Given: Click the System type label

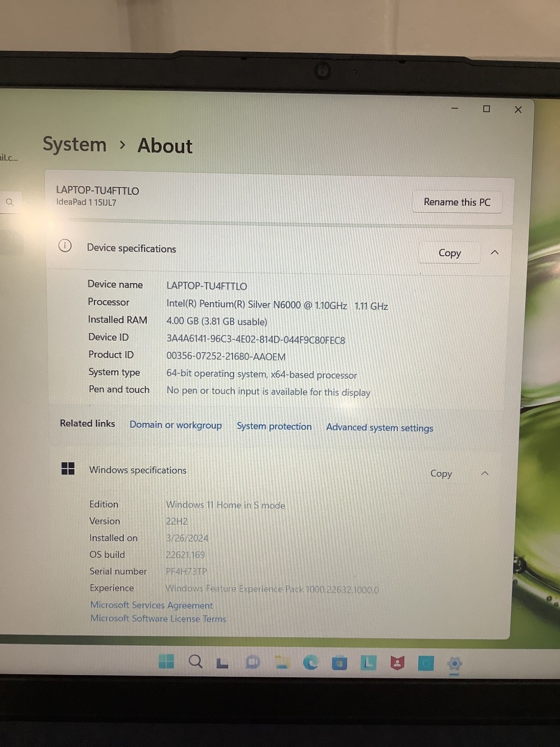Looking at the screenshot, I should coord(114,372).
